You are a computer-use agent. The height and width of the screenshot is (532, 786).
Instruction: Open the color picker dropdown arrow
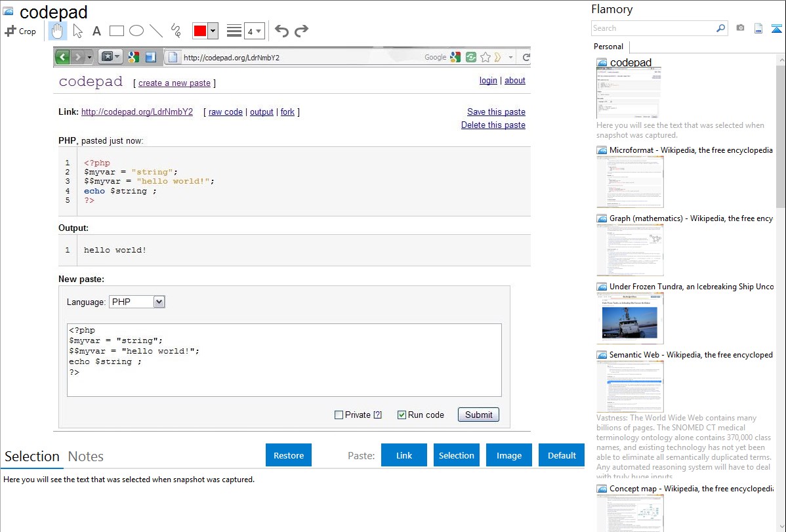[213, 31]
